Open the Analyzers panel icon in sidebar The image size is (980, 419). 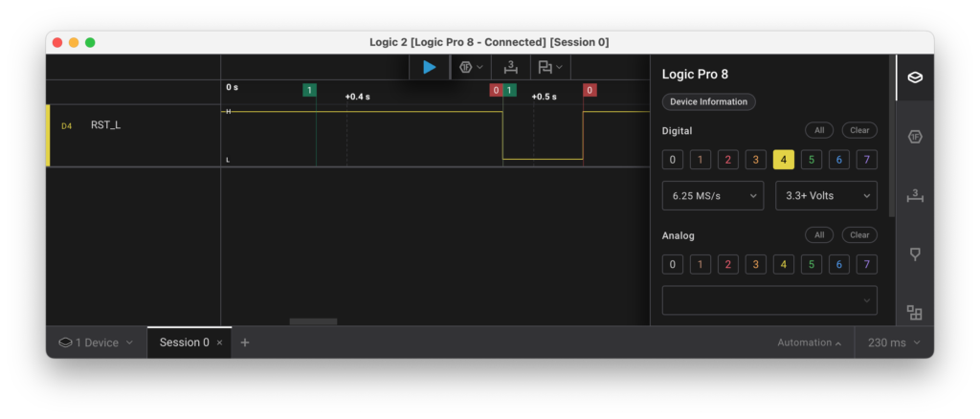(915, 137)
